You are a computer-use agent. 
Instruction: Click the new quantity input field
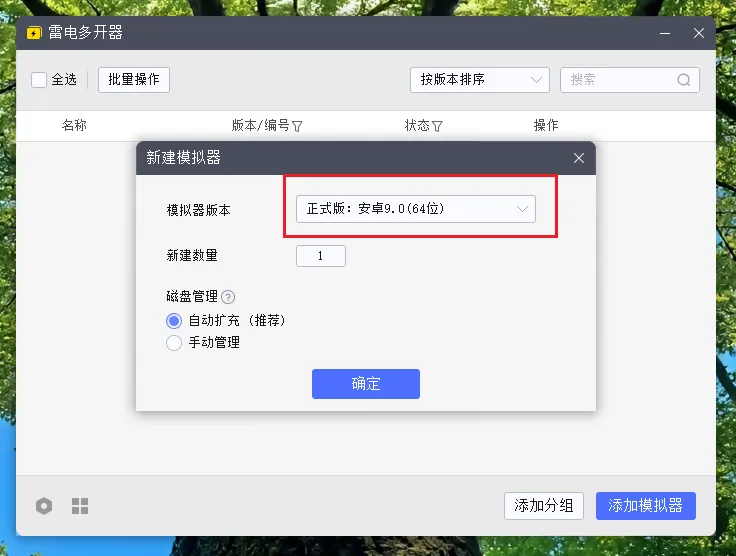[x=321, y=256]
